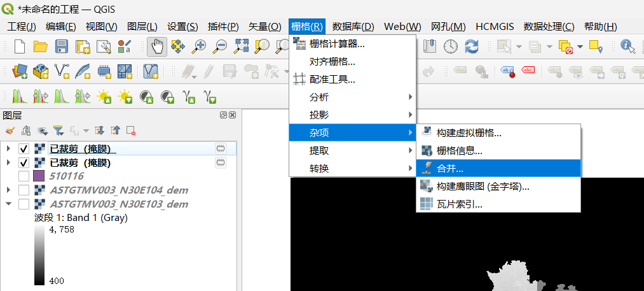Image resolution: width=644 pixels, height=291 pixels.
Task: Open layout manager wrench icon
Action: pyautogui.click(x=104, y=46)
